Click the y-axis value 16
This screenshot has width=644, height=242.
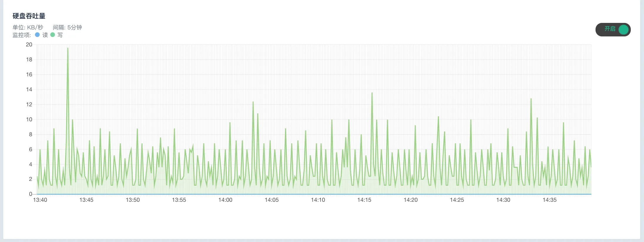pos(29,75)
